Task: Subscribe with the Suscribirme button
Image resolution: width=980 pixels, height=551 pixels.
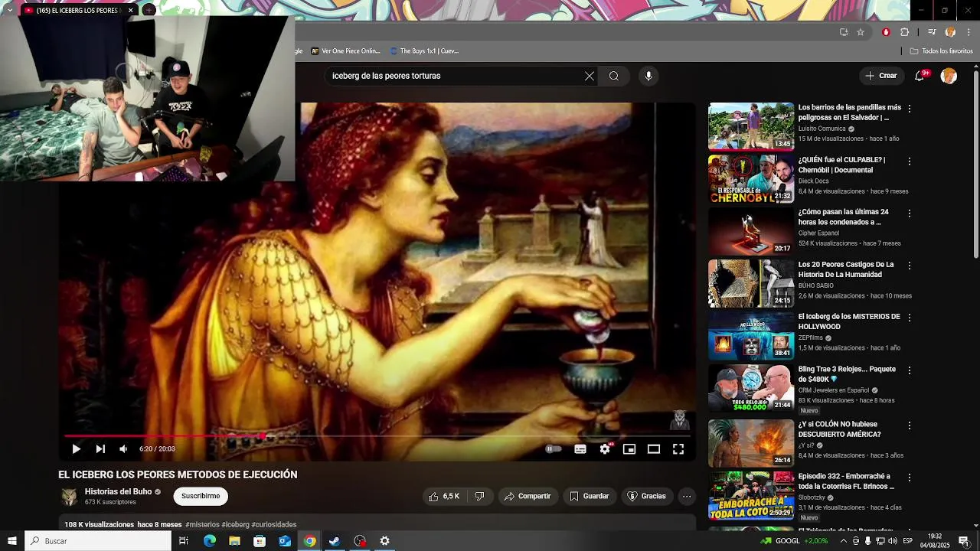Action: click(x=201, y=496)
